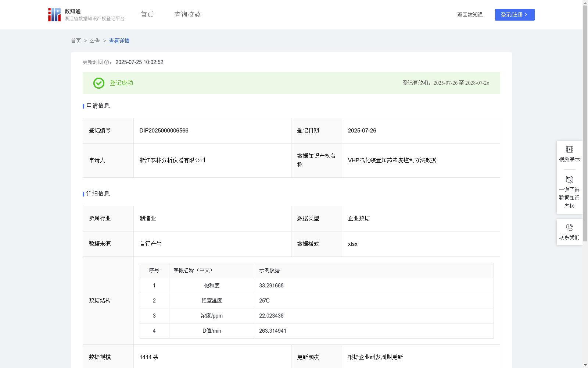Click the D值/min field name cell
Screen dimensions: 588x368
point(212,331)
